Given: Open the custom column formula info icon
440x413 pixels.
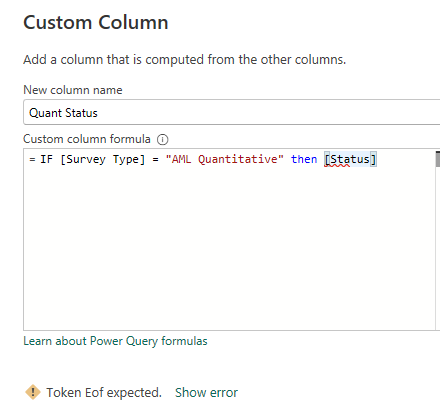Looking at the screenshot, I should [x=163, y=139].
